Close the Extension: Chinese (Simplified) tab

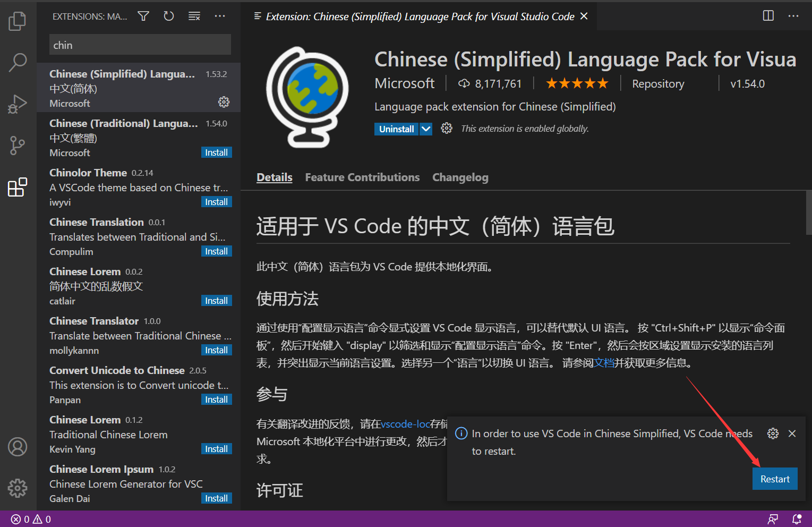pyautogui.click(x=584, y=16)
